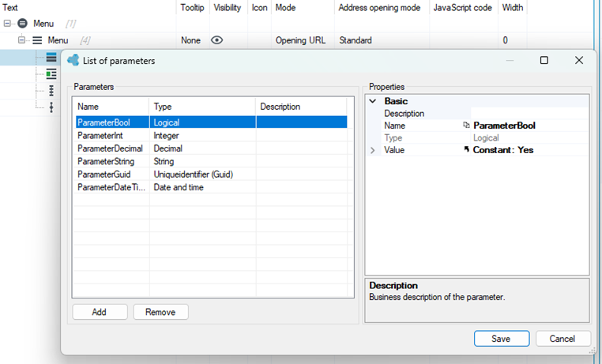Toggle the eye visibility icon for Menu row

coord(217,40)
